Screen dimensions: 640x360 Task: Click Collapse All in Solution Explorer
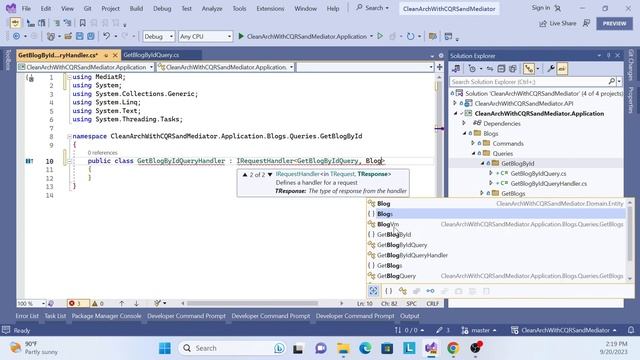tap(501, 69)
